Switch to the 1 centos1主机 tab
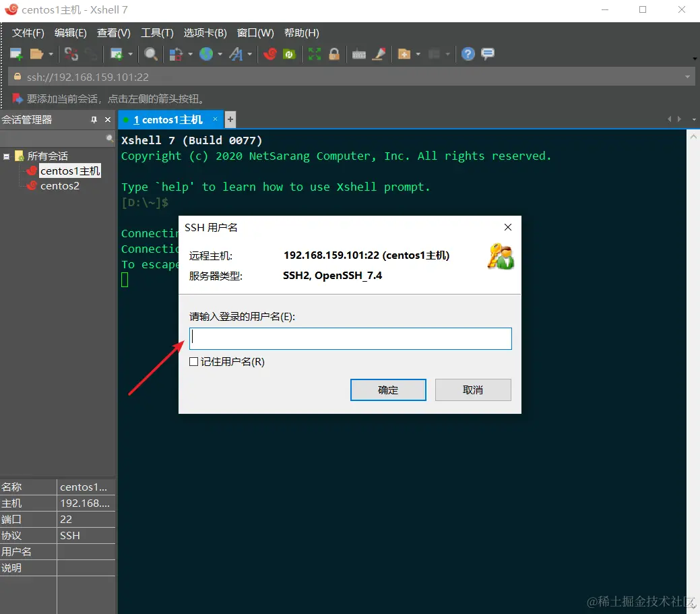The image size is (700, 614). pos(168,120)
